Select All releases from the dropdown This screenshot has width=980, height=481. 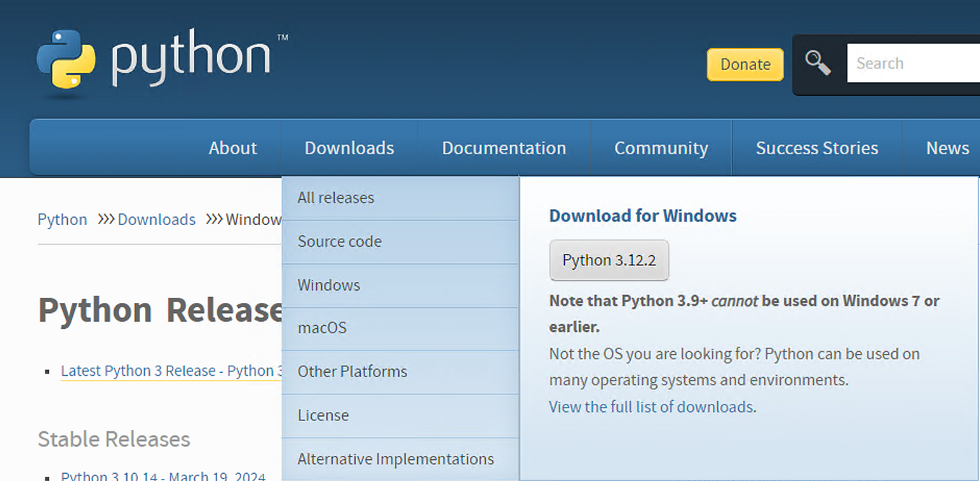pyautogui.click(x=336, y=198)
